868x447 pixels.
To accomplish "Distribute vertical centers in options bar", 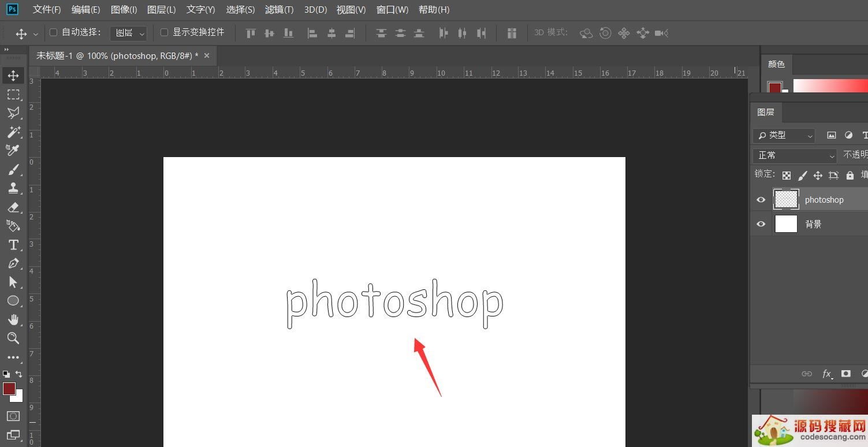I will coord(400,33).
